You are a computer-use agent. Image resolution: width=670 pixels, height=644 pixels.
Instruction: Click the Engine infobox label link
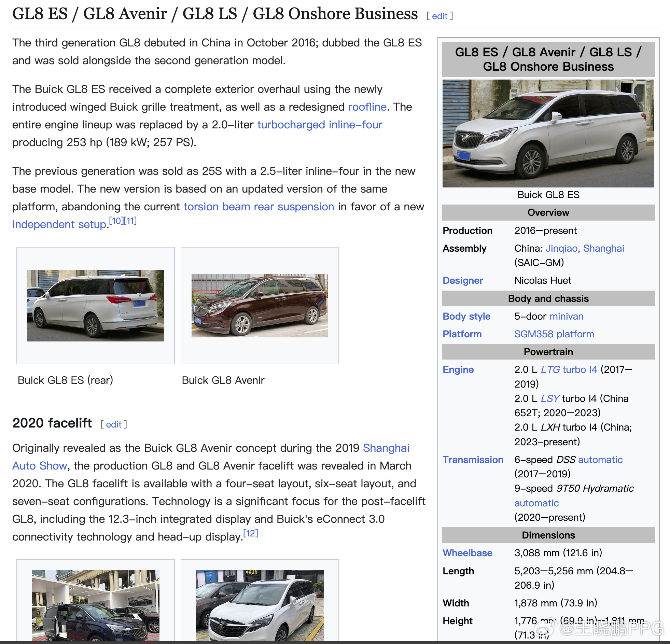point(458,370)
